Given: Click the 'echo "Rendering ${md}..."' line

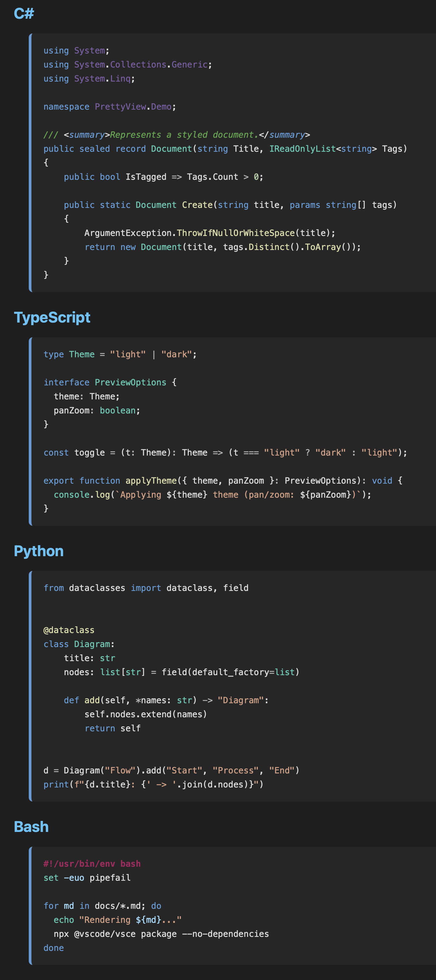Looking at the screenshot, I should (118, 920).
